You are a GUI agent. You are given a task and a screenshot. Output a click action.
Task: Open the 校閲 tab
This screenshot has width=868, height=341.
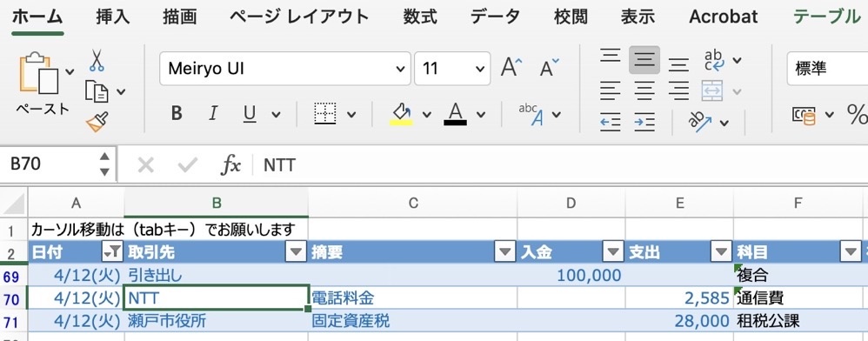coord(571,17)
